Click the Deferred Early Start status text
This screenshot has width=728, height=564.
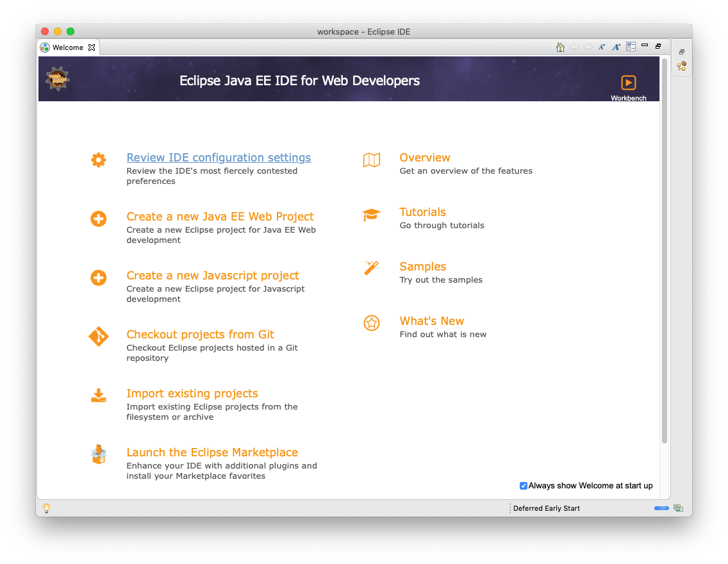click(547, 508)
